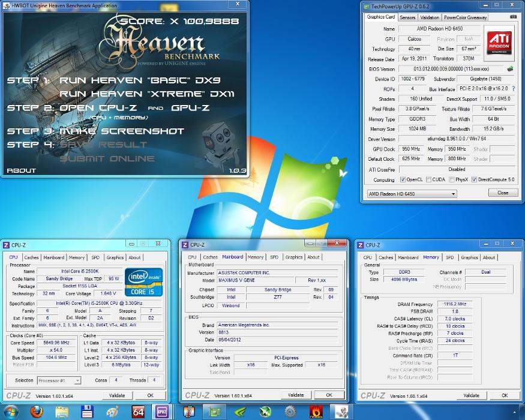
Task: Open Windows Explorer folder on taskbar
Action: click(x=62, y=412)
